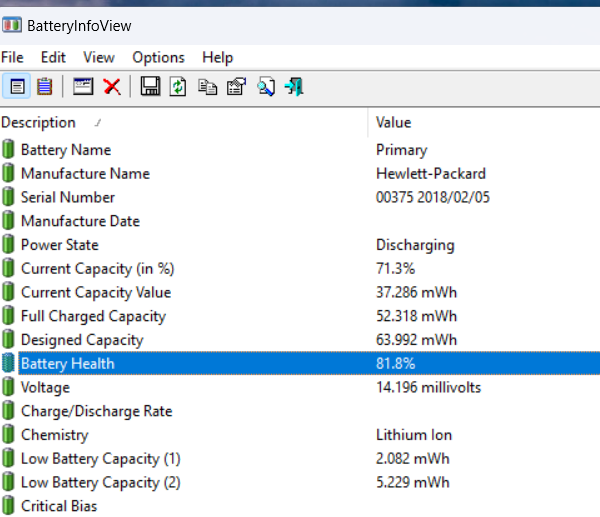Screen dimensions: 600x517
Task: Select the Power State row label
Action: click(x=60, y=245)
